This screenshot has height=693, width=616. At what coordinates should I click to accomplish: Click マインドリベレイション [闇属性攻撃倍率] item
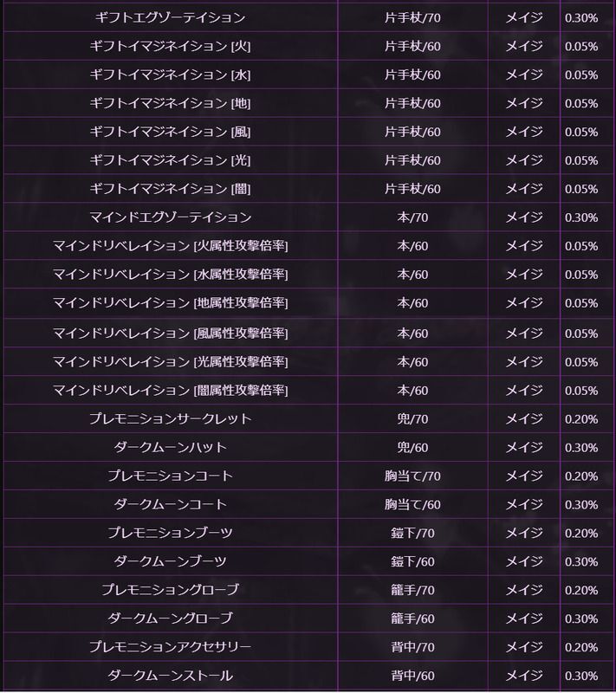coord(171,390)
